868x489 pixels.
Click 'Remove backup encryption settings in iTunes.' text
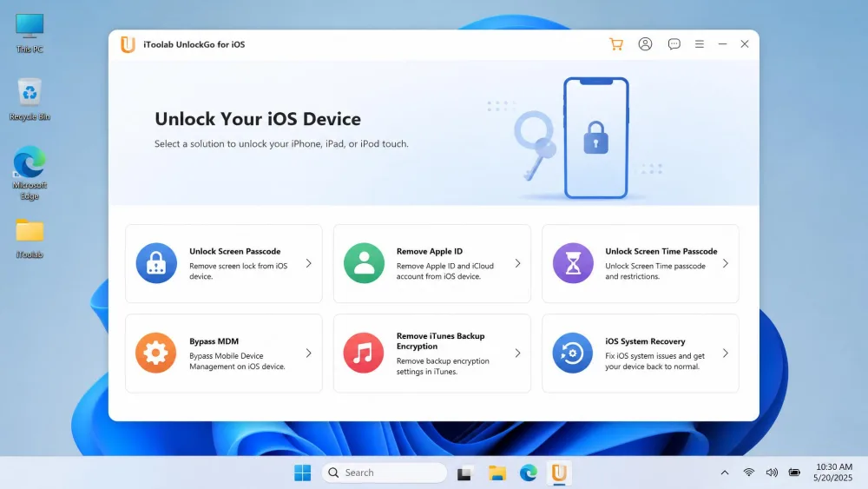click(443, 366)
